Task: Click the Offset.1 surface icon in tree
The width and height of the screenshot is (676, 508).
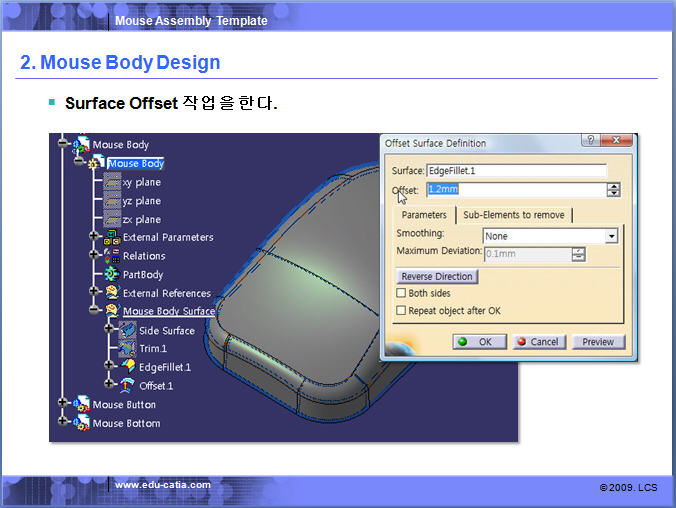Action: [x=127, y=385]
